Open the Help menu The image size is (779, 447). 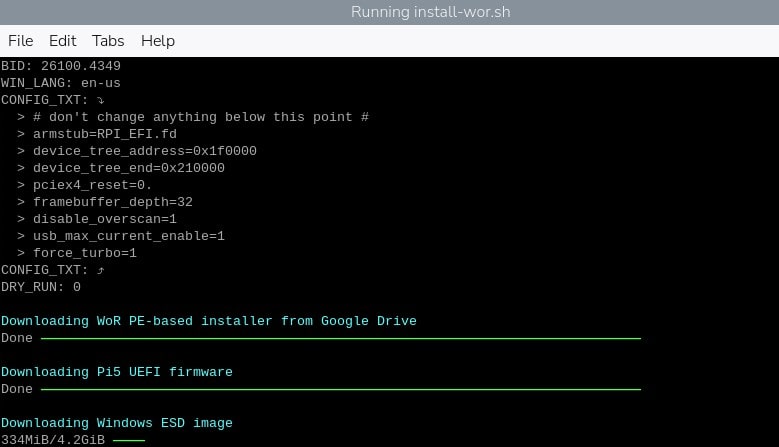coord(158,41)
